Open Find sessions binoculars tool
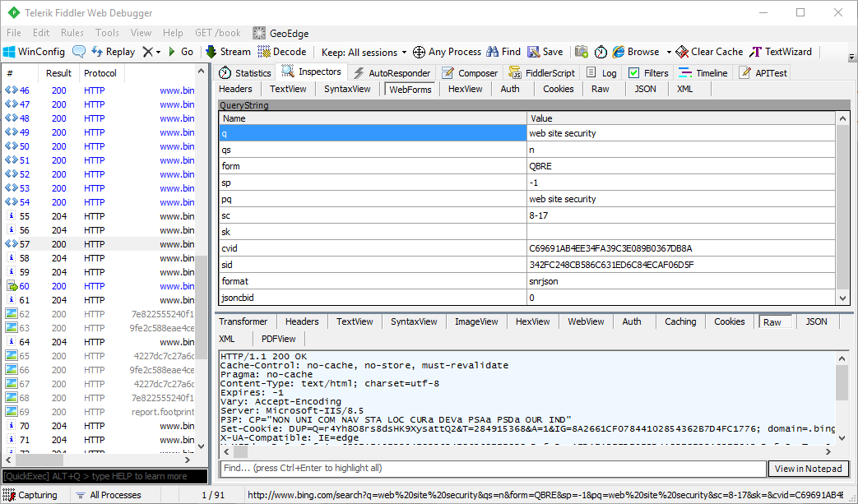 click(503, 51)
